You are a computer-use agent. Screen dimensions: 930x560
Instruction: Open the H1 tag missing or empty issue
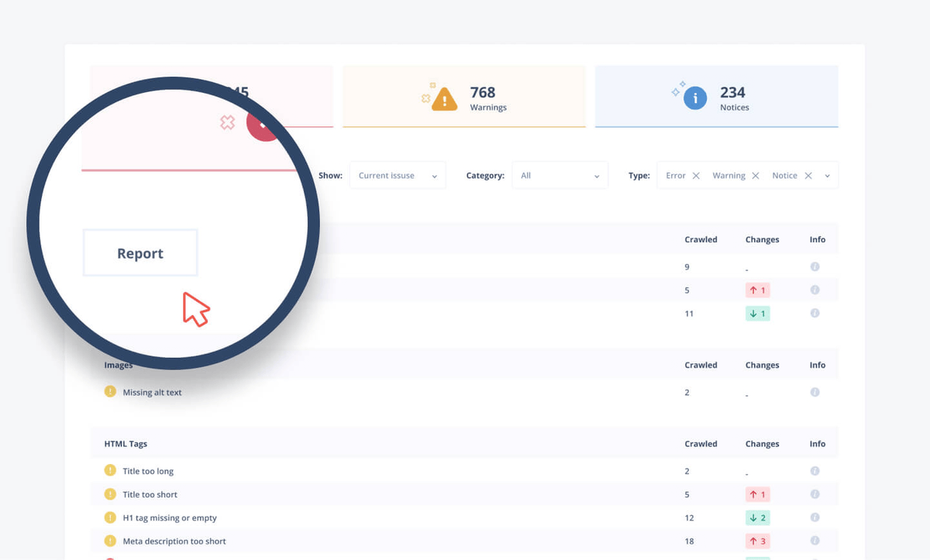pyautogui.click(x=170, y=518)
